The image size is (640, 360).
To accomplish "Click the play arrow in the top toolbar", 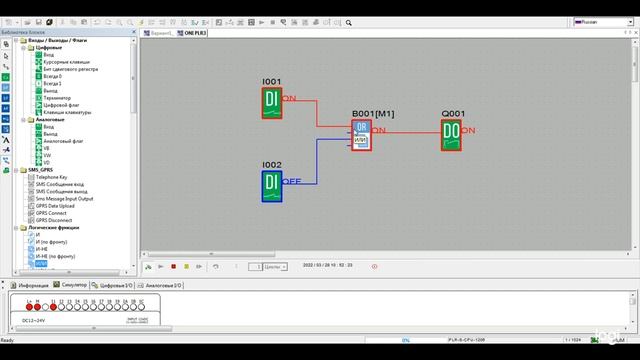I will pos(262,22).
